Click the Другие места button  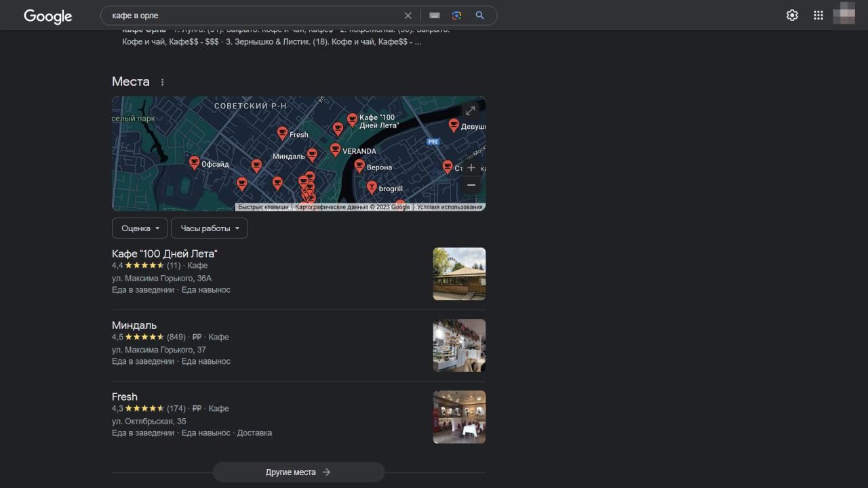[298, 472]
